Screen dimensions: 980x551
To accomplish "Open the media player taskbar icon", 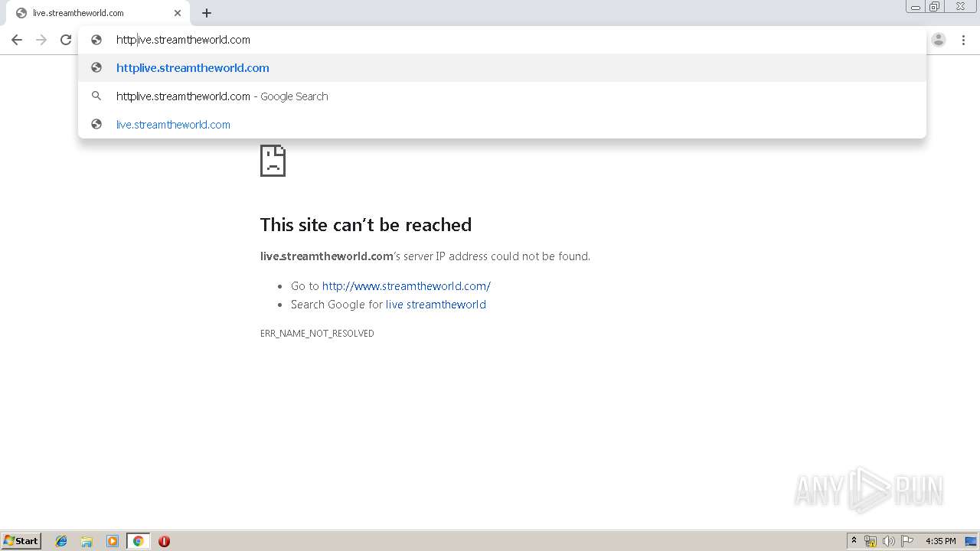I will click(113, 541).
